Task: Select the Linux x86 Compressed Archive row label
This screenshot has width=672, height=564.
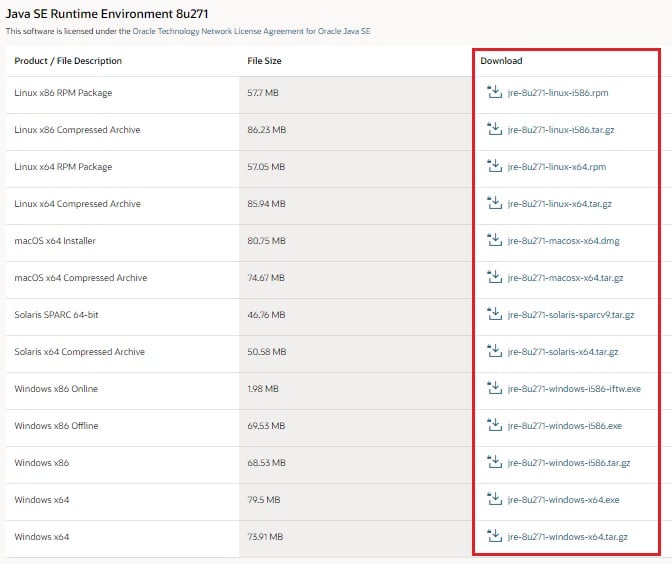Action: 77,130
